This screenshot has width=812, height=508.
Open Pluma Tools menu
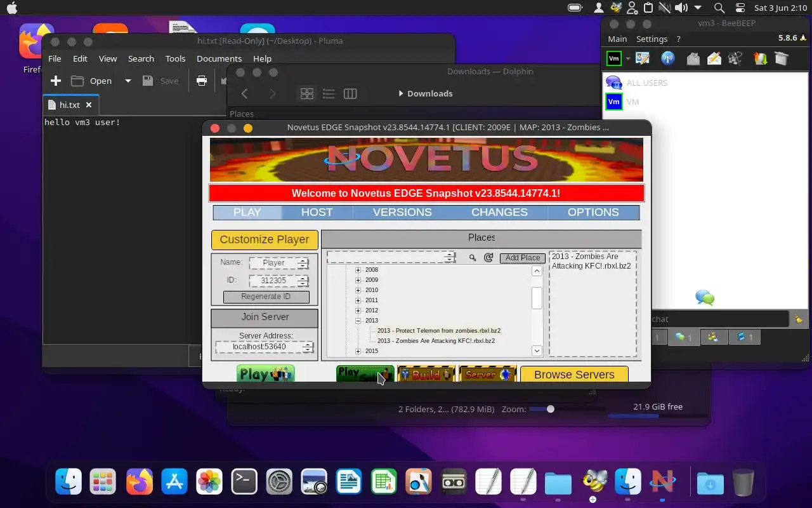(x=175, y=58)
